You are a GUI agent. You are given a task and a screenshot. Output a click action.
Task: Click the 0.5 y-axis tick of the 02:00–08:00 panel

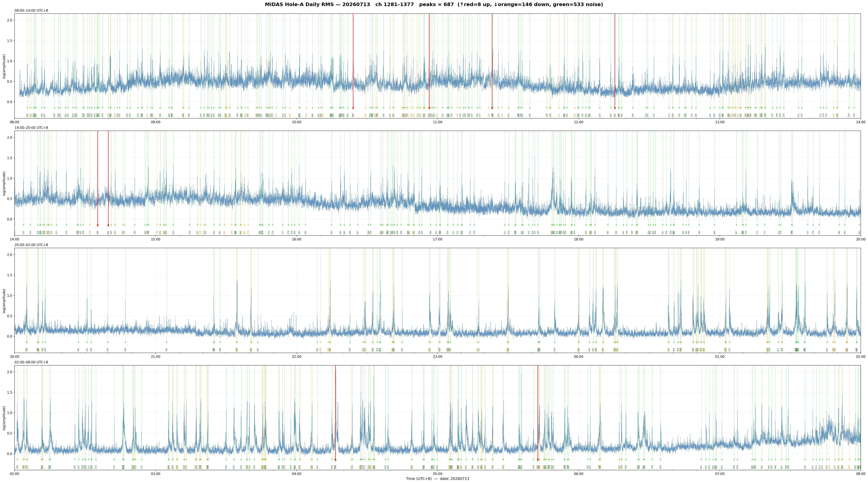9,433
